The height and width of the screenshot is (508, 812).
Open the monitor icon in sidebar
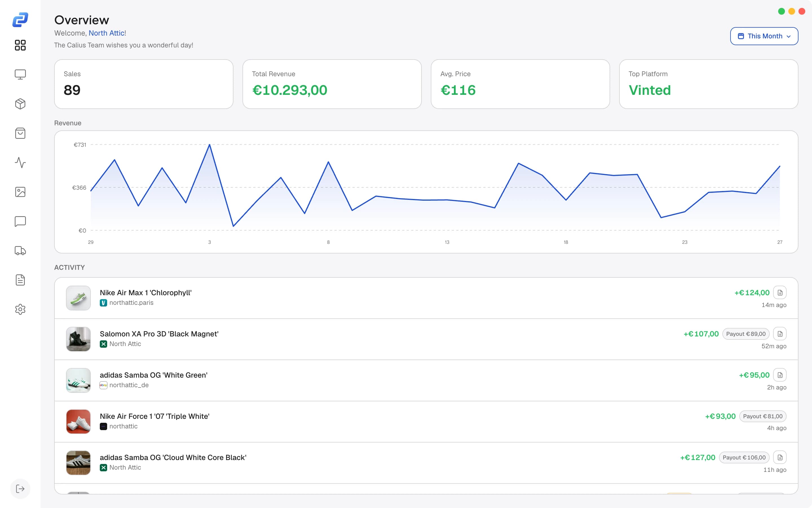coord(20,74)
